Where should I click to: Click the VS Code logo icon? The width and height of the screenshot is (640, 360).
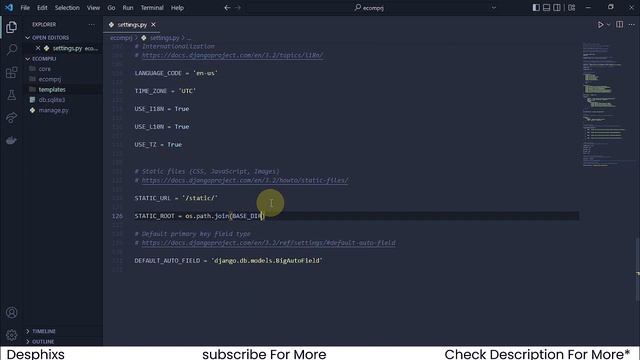point(9,7)
